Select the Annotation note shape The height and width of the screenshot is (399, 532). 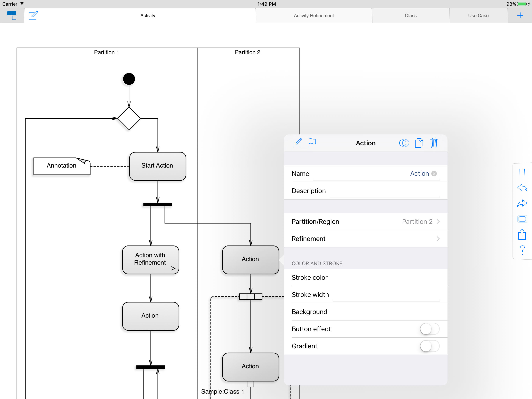click(x=62, y=166)
